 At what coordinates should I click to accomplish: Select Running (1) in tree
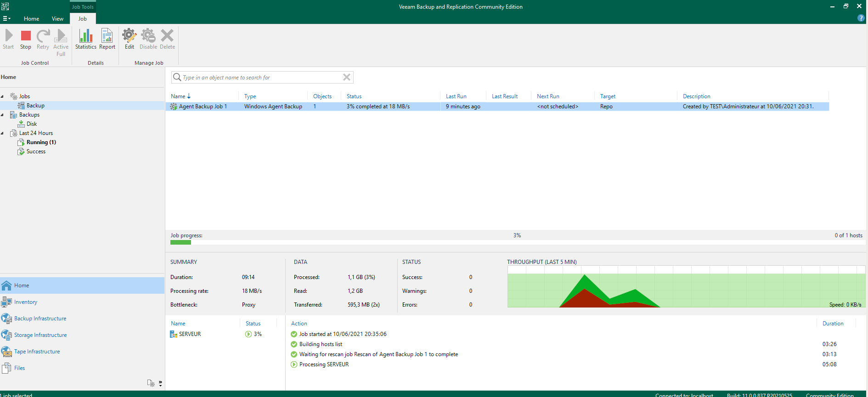(x=41, y=142)
